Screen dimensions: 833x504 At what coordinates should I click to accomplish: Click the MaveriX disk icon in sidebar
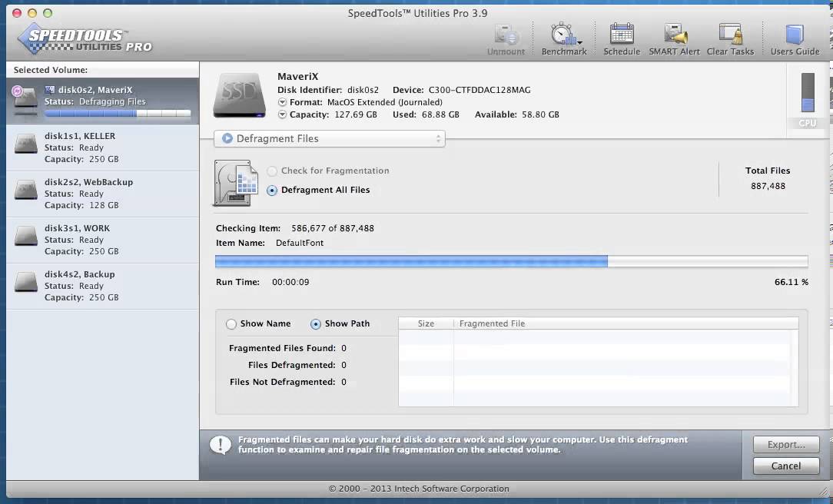click(25, 100)
